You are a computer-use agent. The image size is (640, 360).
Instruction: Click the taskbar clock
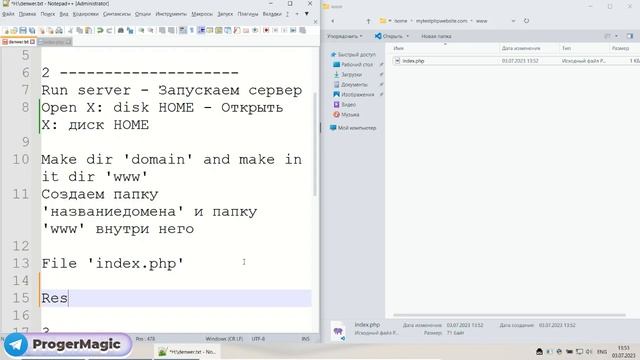click(x=623, y=351)
